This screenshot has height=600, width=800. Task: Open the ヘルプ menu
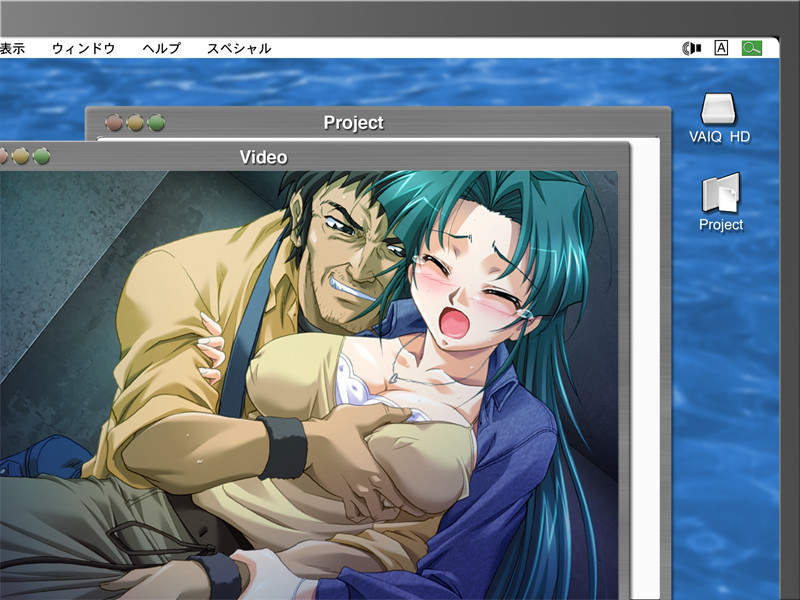click(162, 48)
